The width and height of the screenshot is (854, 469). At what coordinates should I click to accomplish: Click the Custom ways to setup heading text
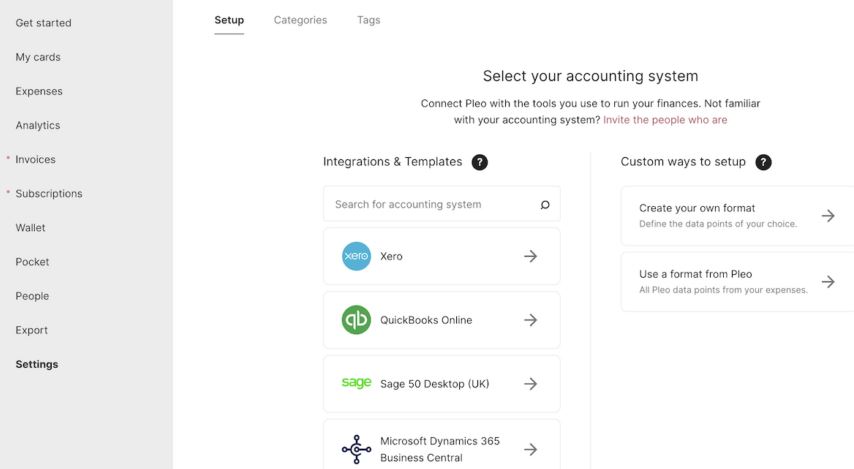pyautogui.click(x=683, y=162)
